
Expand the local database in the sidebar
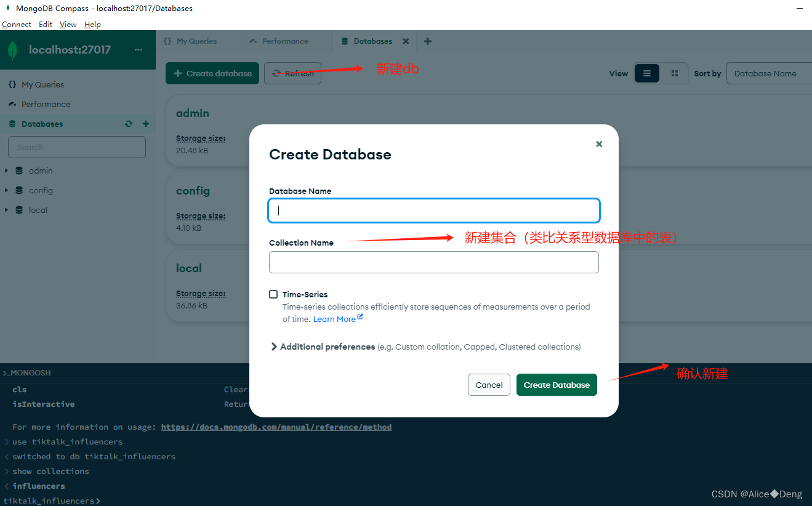[x=6, y=210]
